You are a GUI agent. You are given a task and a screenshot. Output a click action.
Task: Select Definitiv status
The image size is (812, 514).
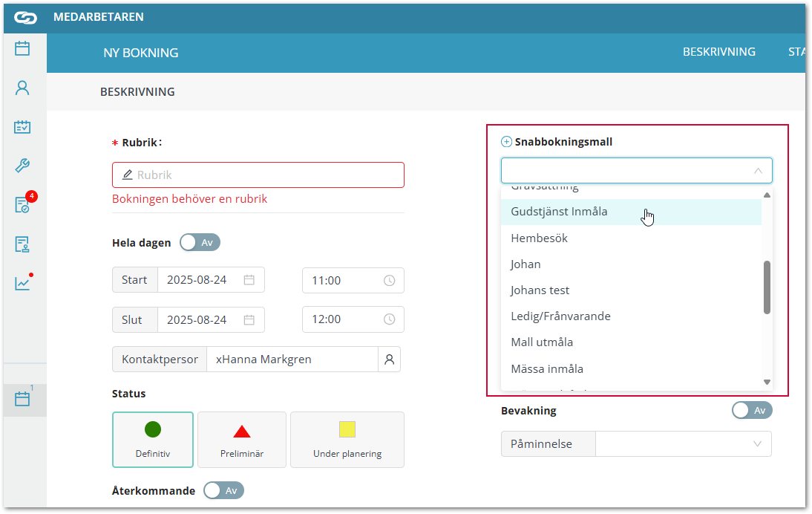153,440
